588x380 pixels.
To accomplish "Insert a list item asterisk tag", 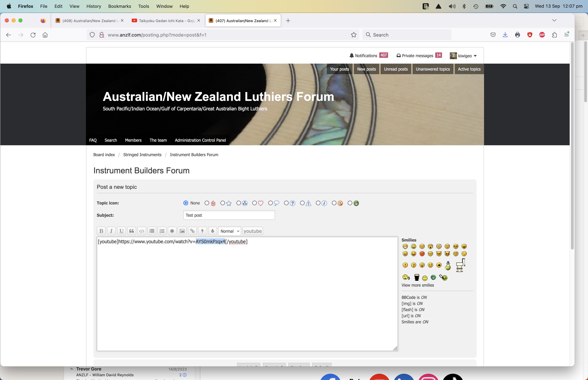I will (172, 231).
